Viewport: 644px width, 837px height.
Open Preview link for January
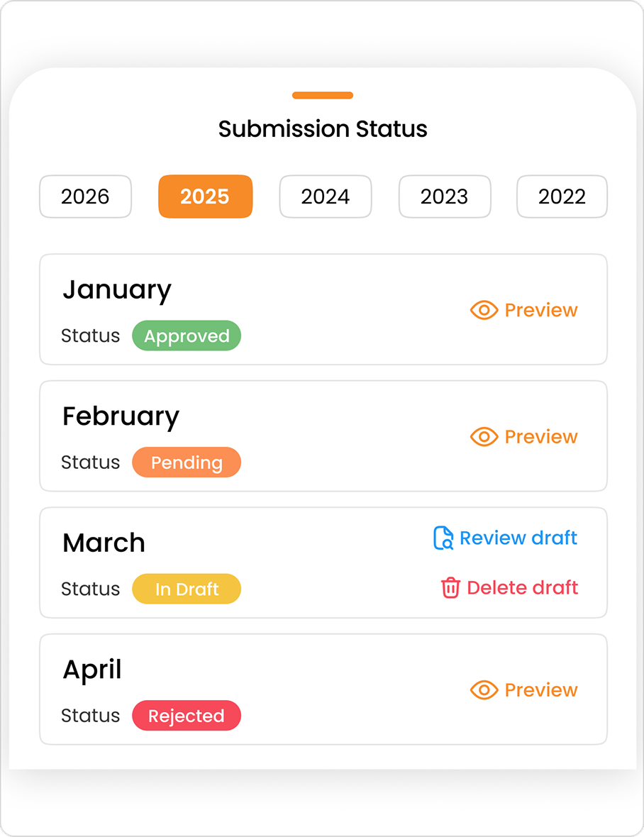pyautogui.click(x=541, y=310)
